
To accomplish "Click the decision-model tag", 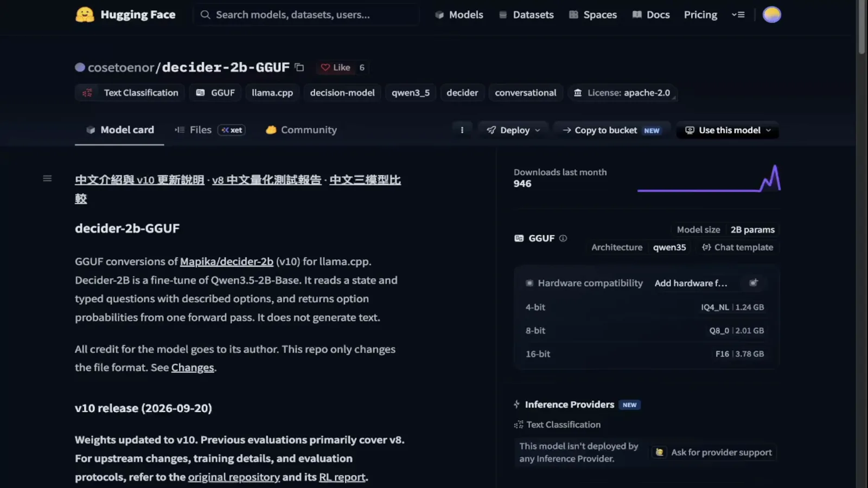I will pos(342,93).
